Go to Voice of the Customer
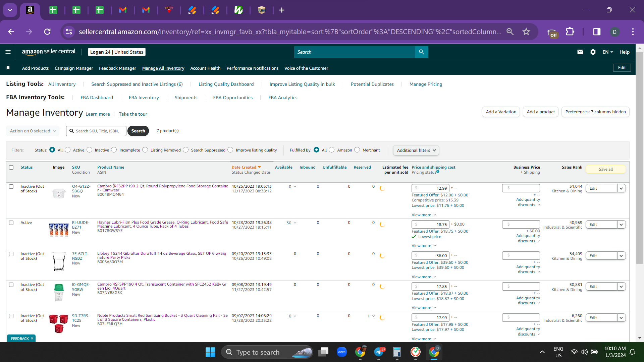The height and width of the screenshot is (362, 644). [306, 68]
